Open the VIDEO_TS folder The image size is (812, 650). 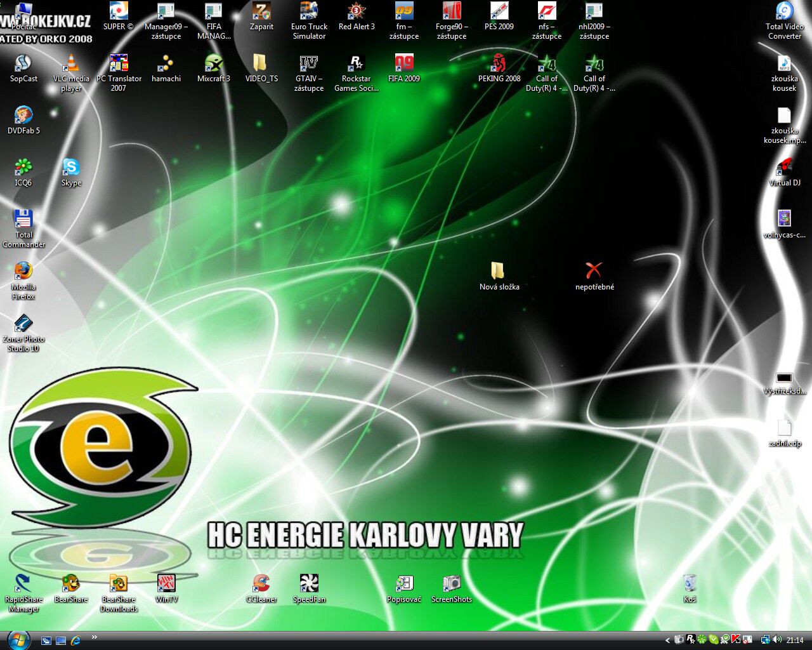pyautogui.click(x=261, y=69)
